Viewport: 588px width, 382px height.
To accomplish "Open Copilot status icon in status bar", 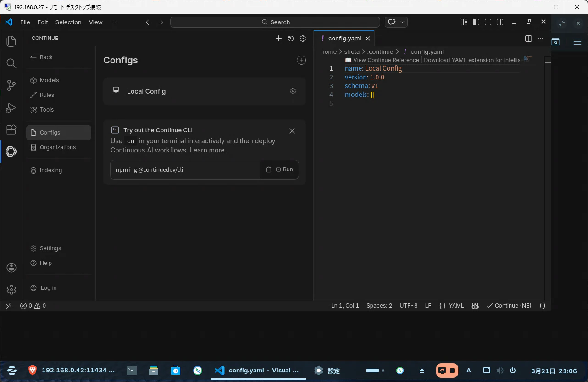I will coord(475,306).
